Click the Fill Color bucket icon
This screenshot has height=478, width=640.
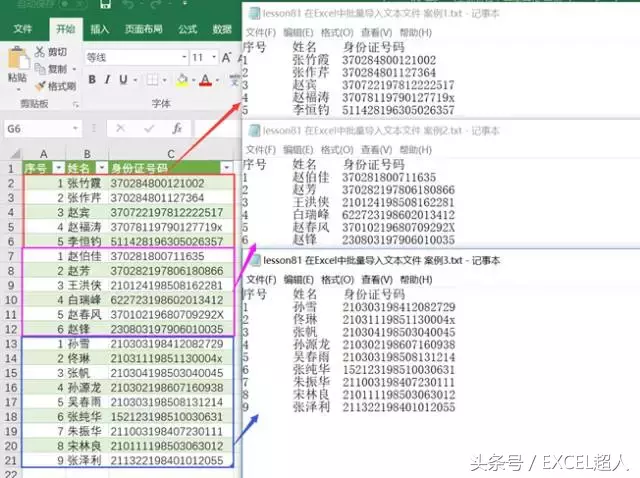(182, 80)
